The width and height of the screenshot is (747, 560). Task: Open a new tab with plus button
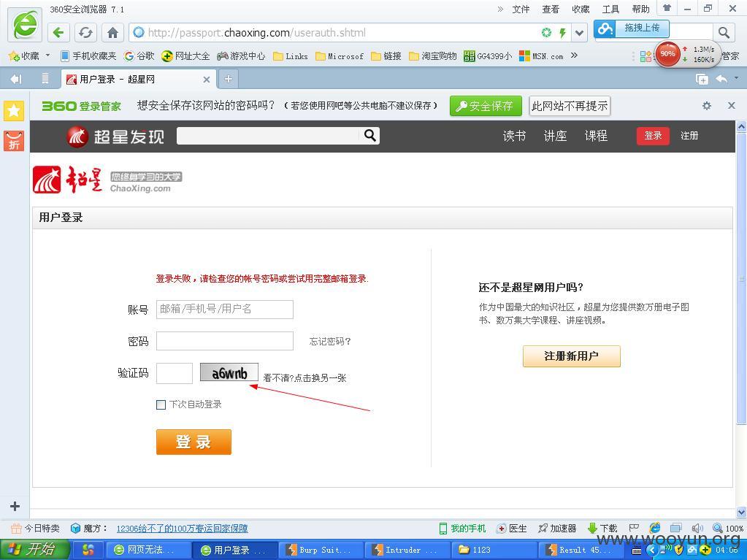229,79
